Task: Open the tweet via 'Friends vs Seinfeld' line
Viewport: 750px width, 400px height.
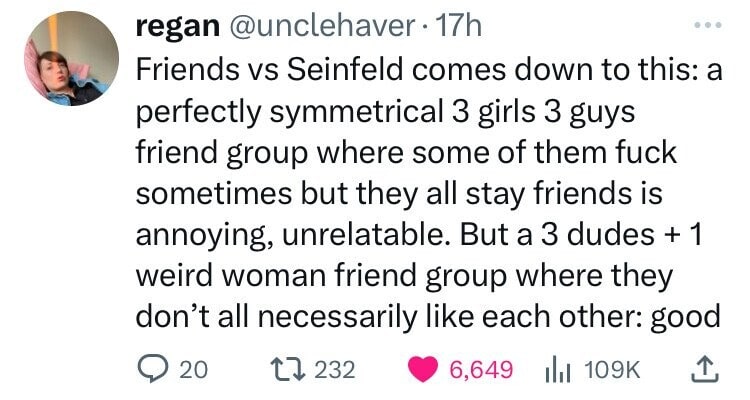Action: [x=429, y=69]
